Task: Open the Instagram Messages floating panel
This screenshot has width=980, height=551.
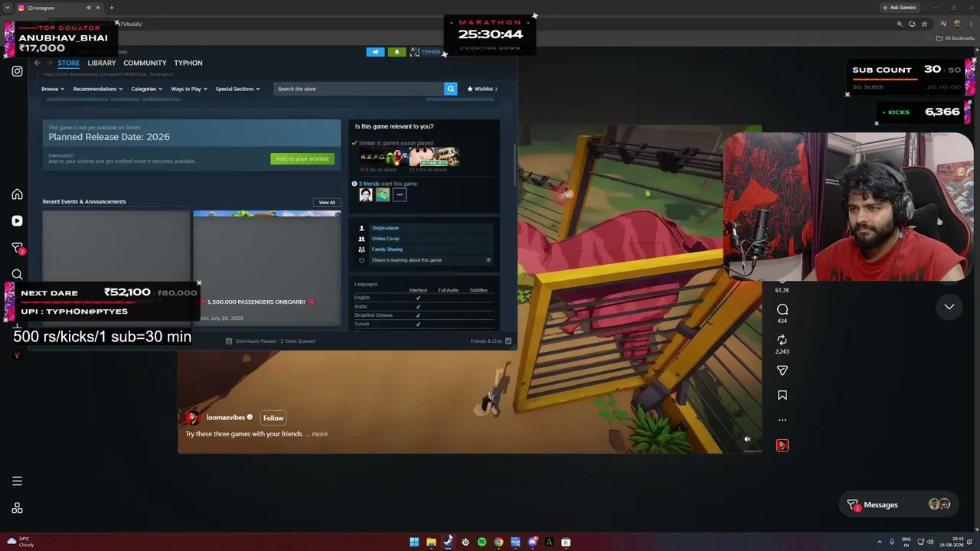Action: click(899, 505)
